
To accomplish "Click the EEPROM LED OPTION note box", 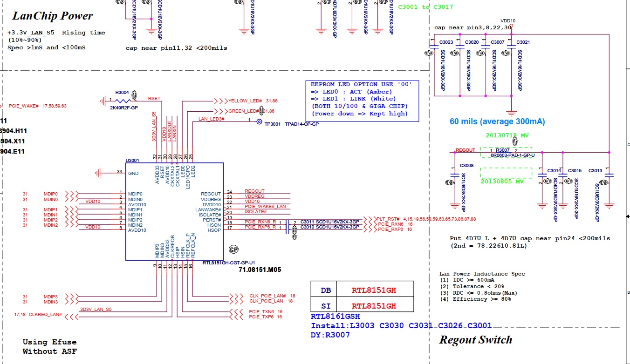I will pyautogui.click(x=362, y=101).
